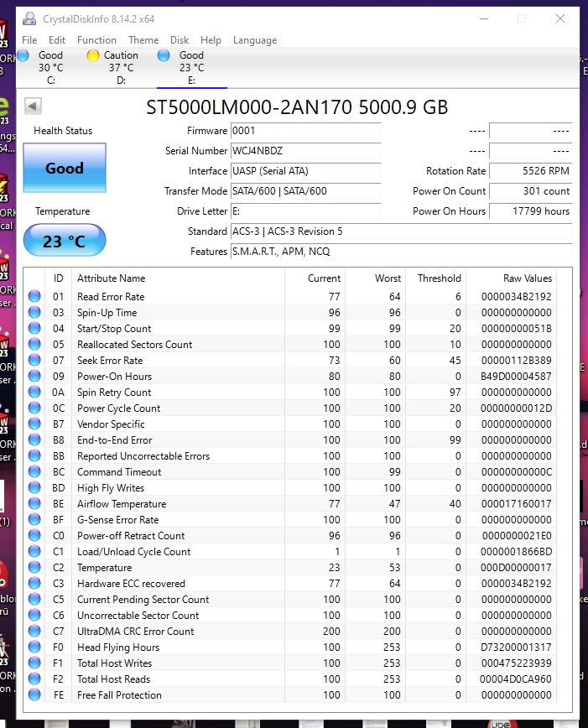Select the Power-off Retract Count row
The width and height of the screenshot is (588, 728).
click(290, 535)
